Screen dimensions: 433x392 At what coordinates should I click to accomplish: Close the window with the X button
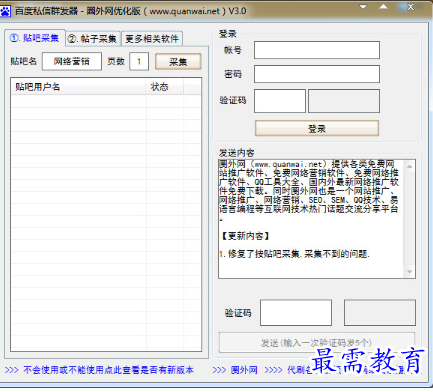411,7
